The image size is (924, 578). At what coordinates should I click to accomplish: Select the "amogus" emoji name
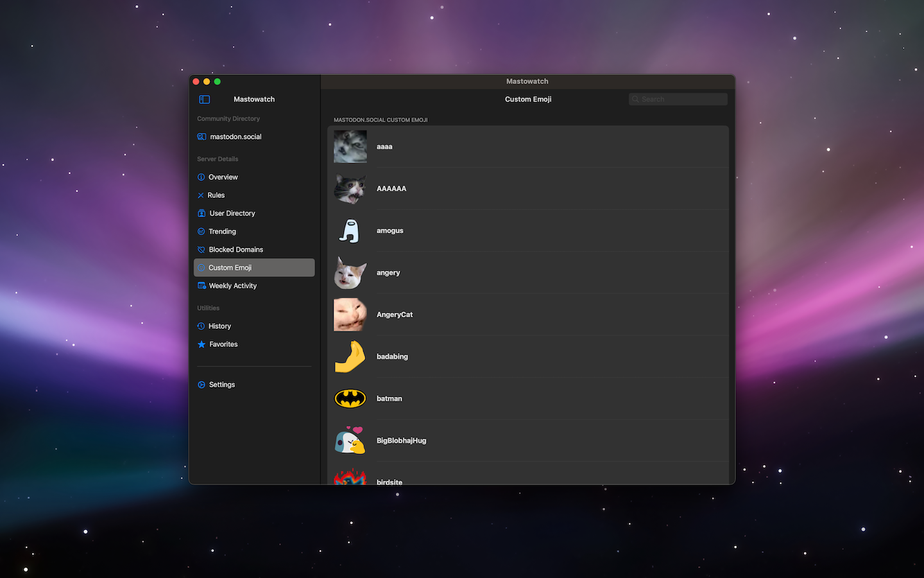click(390, 231)
